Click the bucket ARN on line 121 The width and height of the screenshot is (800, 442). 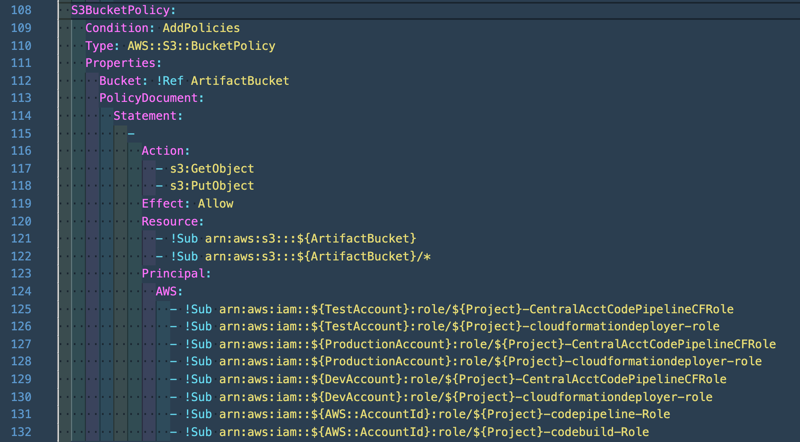311,238
